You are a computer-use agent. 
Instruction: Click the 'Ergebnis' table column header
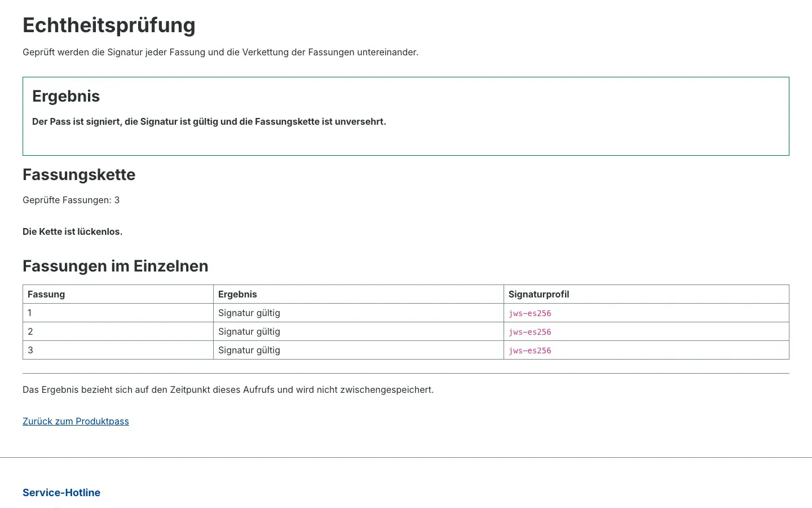pos(359,294)
